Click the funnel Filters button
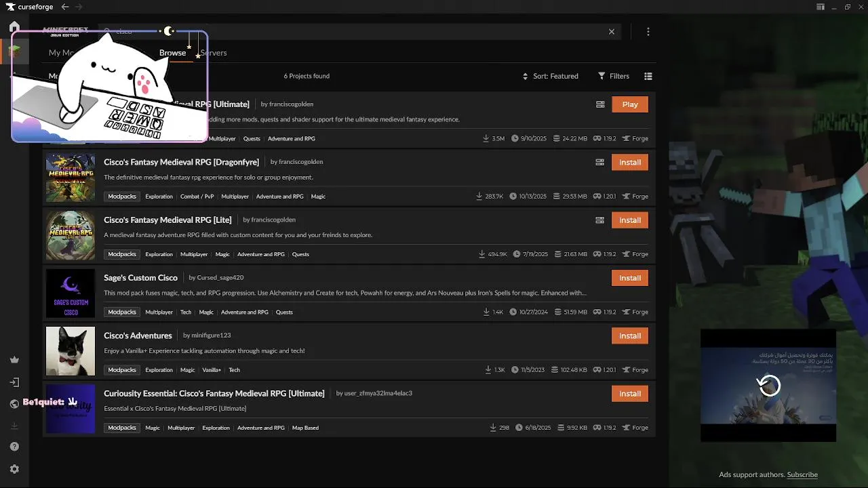This screenshot has width=868, height=488. tap(614, 76)
